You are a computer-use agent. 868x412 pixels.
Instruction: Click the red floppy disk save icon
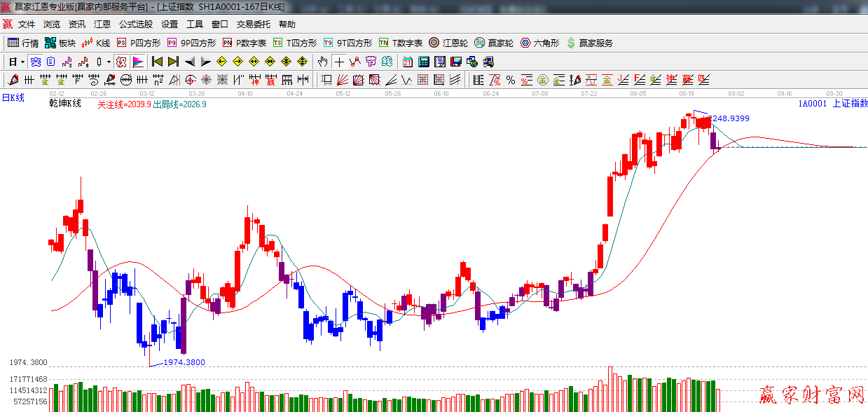point(456,62)
